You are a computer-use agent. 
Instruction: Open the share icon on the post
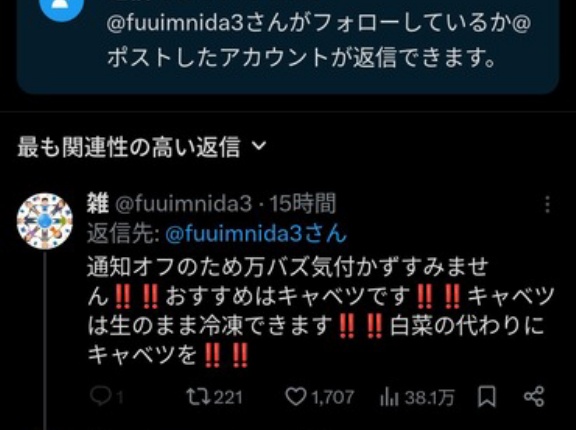[x=534, y=397]
